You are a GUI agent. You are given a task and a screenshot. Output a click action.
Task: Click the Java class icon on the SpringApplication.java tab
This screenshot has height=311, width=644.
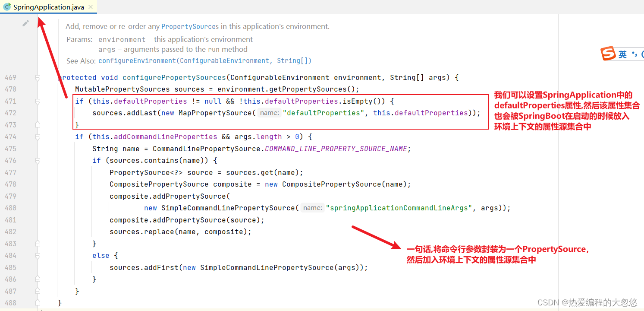(x=7, y=7)
